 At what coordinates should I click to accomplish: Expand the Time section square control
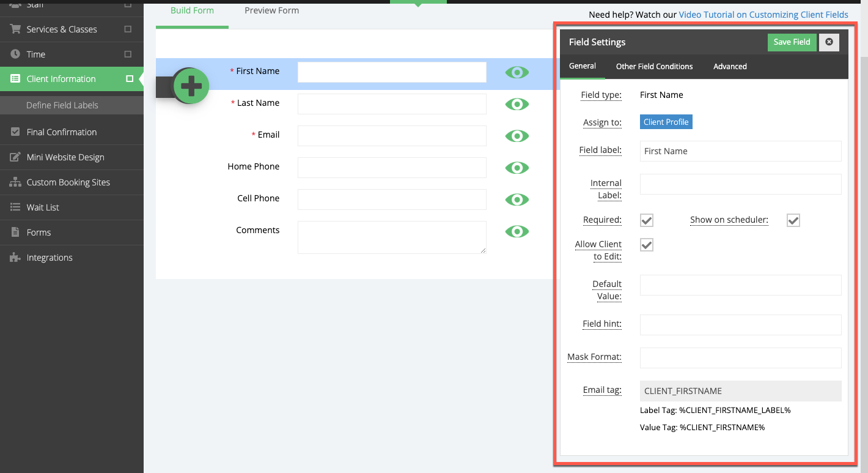coord(128,54)
